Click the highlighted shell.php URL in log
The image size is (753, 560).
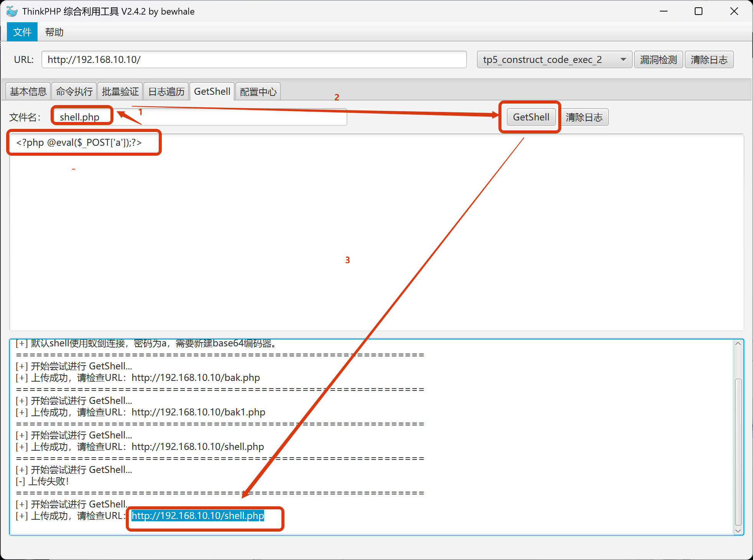click(x=197, y=516)
